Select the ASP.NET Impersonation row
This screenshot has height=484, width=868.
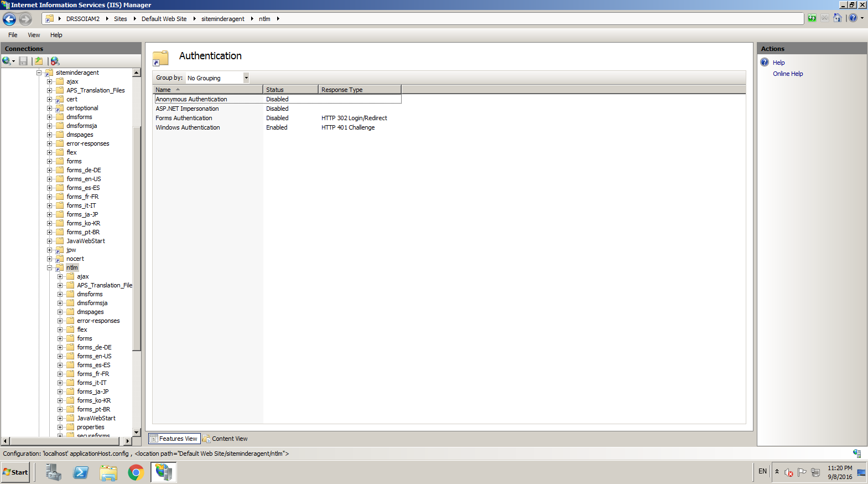coord(278,109)
